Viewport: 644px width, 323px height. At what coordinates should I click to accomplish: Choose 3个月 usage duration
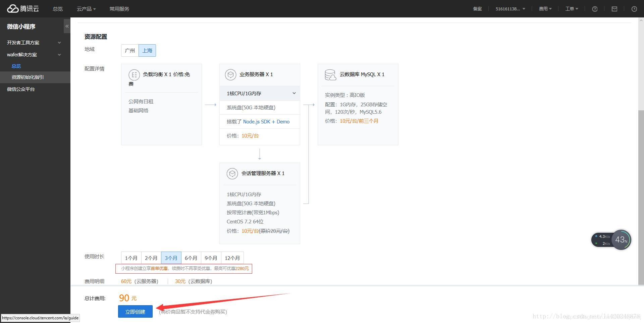(171, 258)
